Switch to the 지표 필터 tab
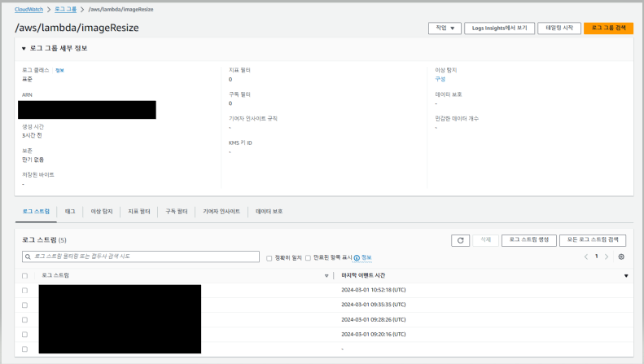This screenshot has height=364, width=644. pyautogui.click(x=139, y=212)
